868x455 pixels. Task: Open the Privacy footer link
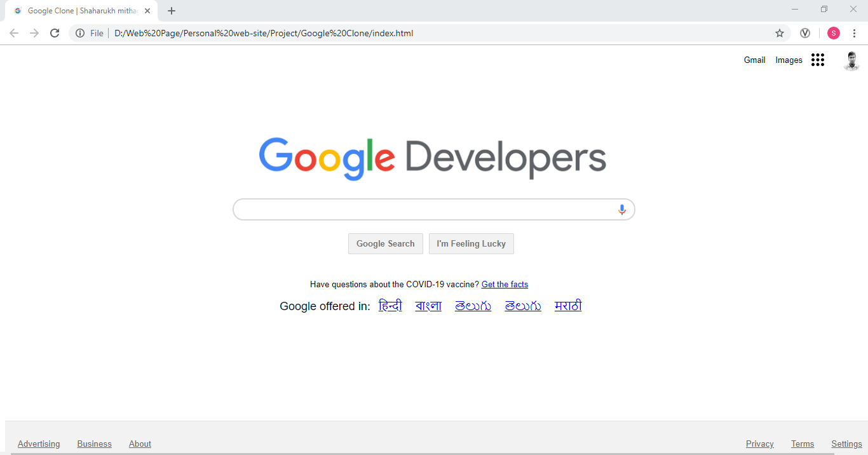[x=759, y=444]
